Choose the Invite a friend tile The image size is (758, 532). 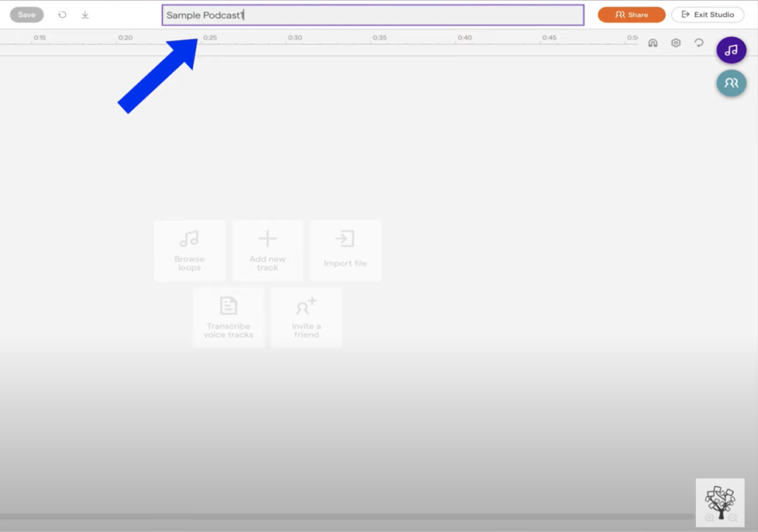pyautogui.click(x=306, y=317)
